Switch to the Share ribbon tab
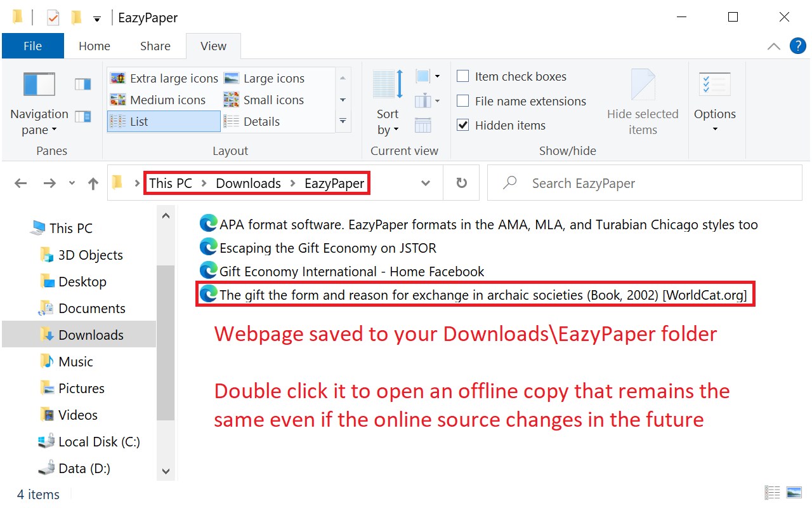Screen dimensions: 812x508 point(155,46)
